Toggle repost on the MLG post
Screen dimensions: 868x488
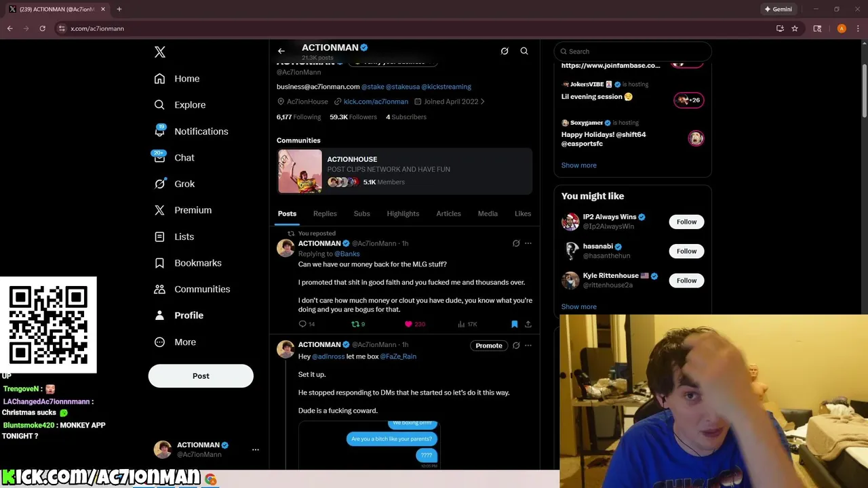355,324
